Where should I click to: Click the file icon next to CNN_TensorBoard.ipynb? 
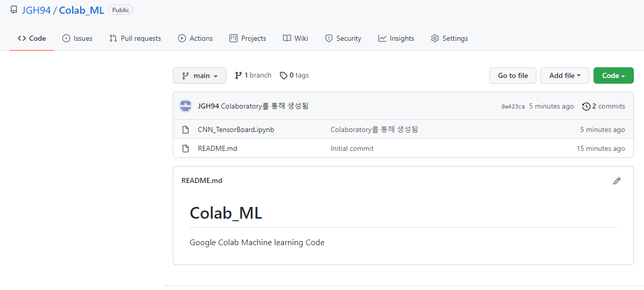(x=186, y=129)
